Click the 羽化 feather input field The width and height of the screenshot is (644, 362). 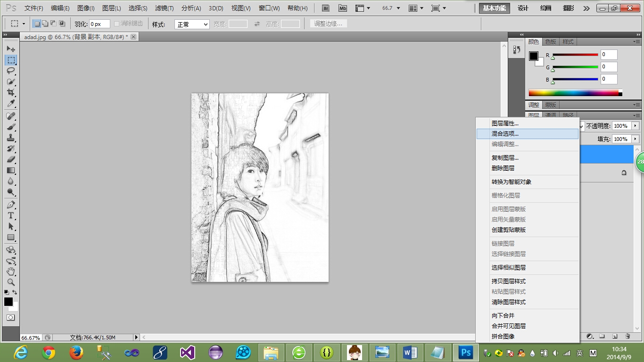99,24
